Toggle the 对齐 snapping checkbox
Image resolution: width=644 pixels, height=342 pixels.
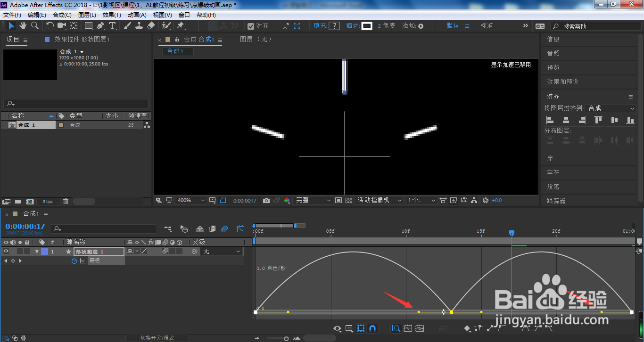(251, 26)
